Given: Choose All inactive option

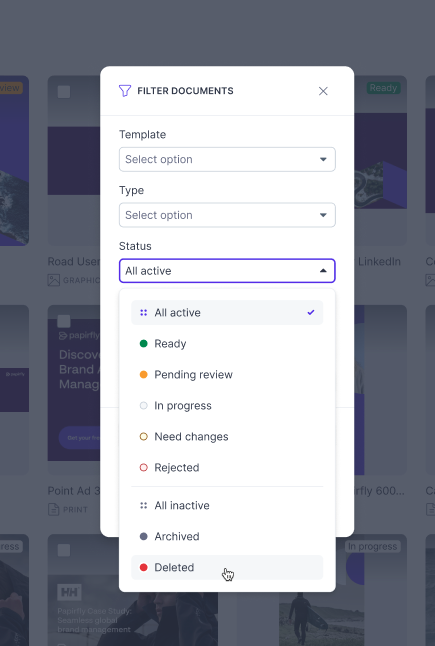Looking at the screenshot, I should tap(227, 506).
